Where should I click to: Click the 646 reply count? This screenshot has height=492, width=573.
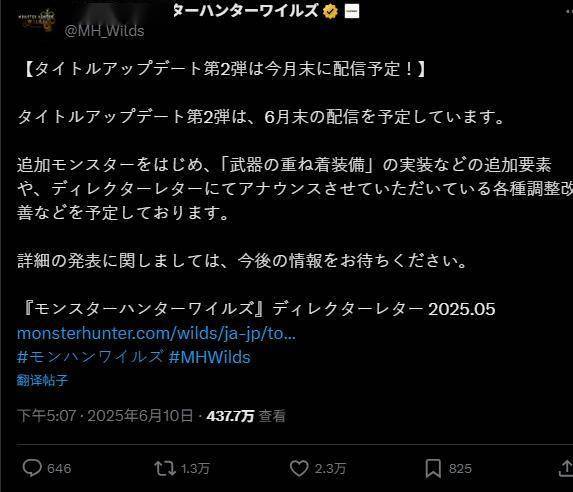tap(59, 469)
